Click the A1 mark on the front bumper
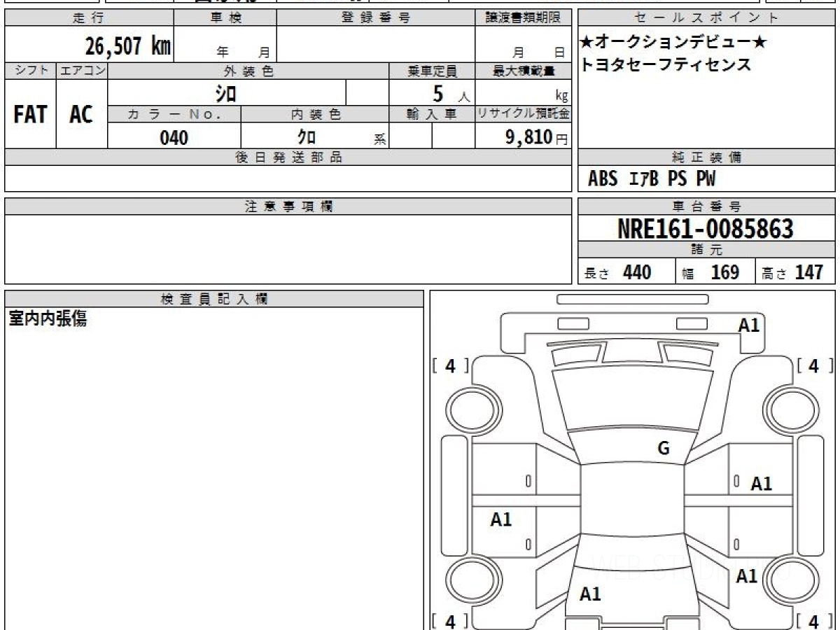840x630 pixels. point(749,325)
